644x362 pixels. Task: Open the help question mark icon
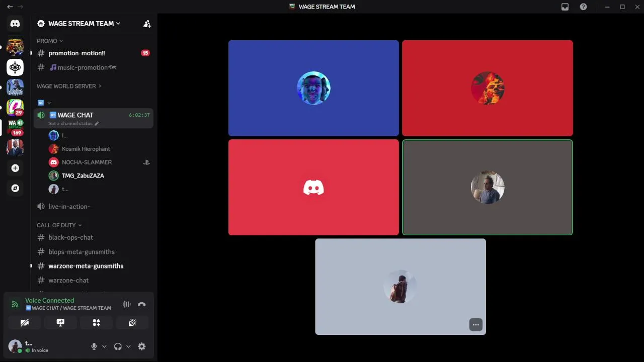[583, 7]
